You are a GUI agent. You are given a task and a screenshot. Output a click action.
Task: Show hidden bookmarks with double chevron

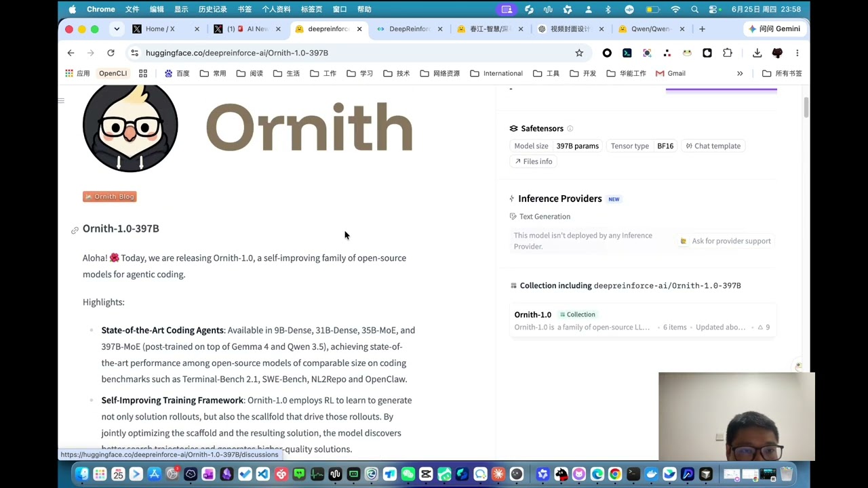coord(740,73)
